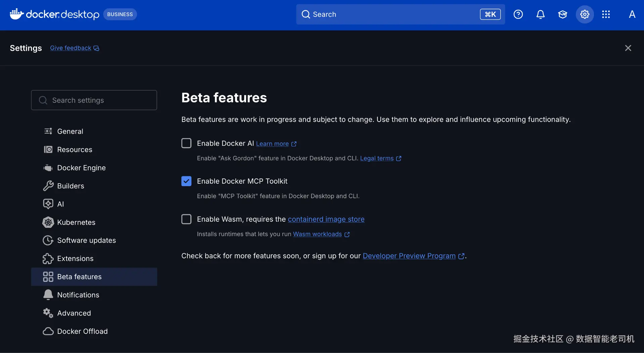Image resolution: width=644 pixels, height=353 pixels.
Task: Click the Beta features grid icon
Action: (x=48, y=276)
